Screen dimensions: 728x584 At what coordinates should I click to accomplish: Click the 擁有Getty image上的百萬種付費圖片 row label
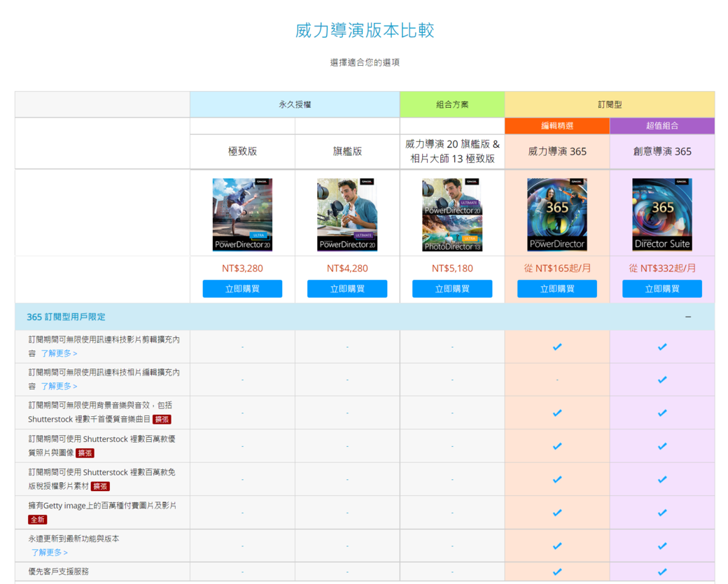pyautogui.click(x=102, y=506)
